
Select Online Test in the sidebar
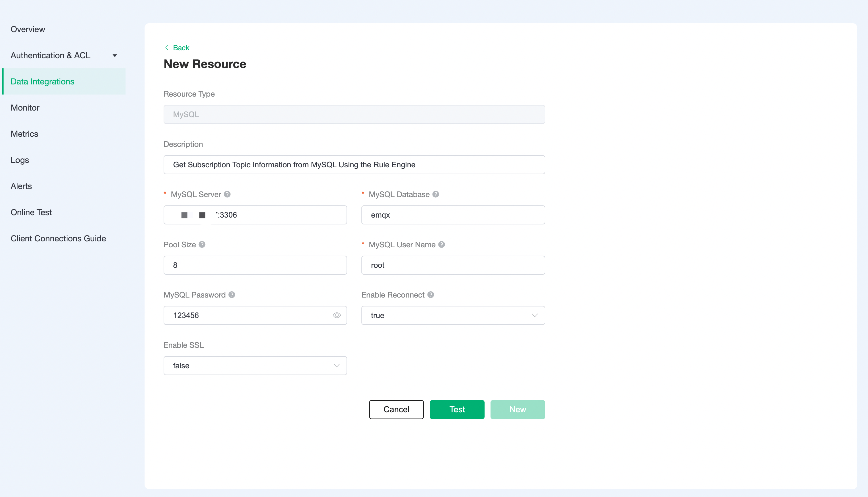pos(31,212)
